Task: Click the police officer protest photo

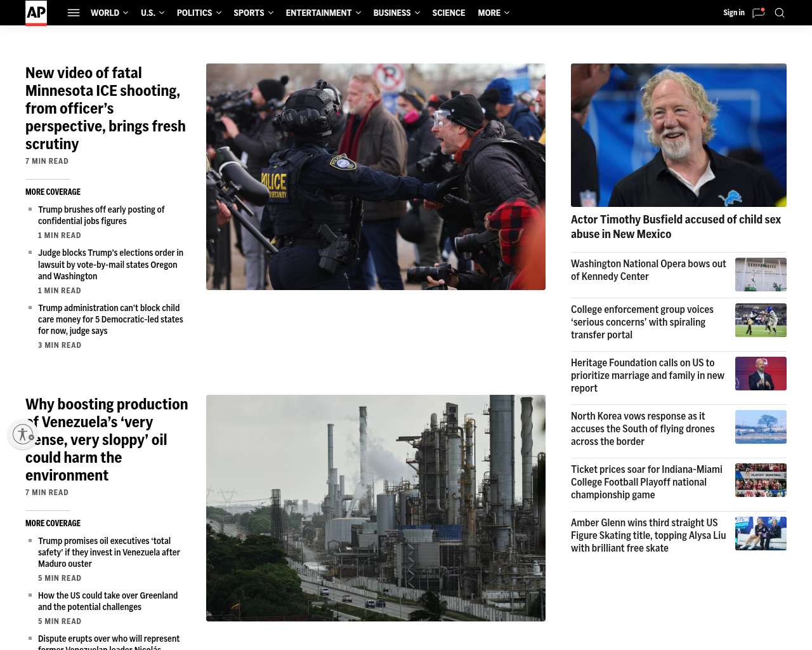Action: tap(376, 176)
